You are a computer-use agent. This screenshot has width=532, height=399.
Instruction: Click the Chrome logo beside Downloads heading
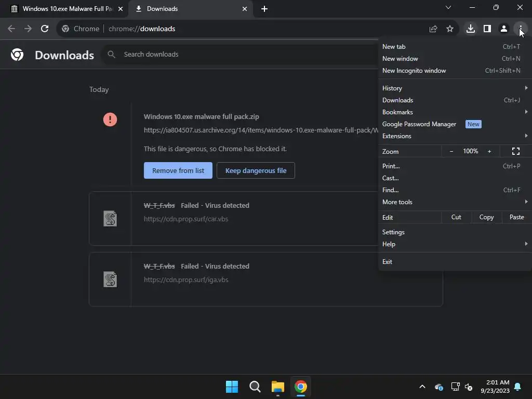pos(17,54)
